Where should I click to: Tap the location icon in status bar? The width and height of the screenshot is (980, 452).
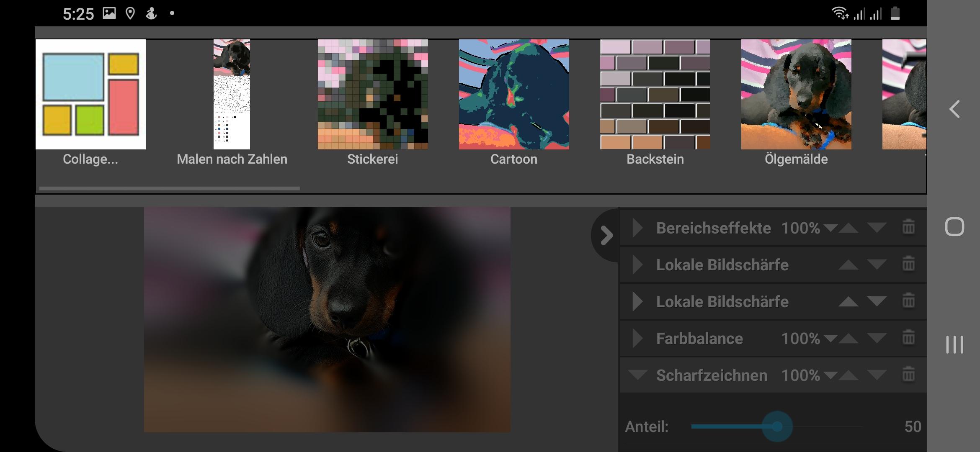pyautogui.click(x=130, y=13)
